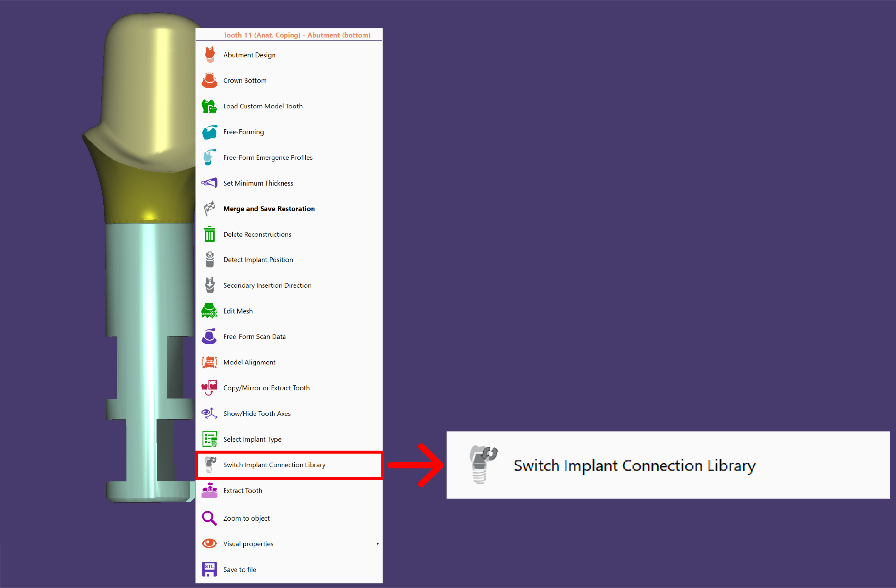Choose Save to file
The width and height of the screenshot is (896, 588).
[289, 569]
